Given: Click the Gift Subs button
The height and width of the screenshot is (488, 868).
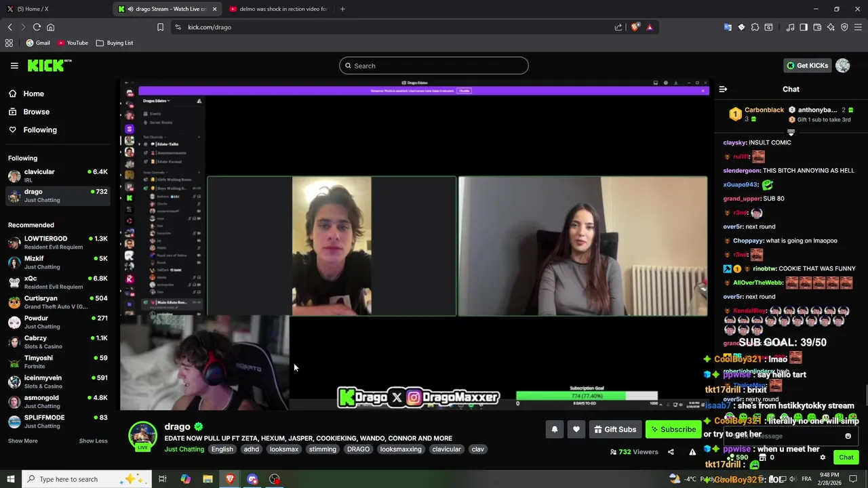Looking at the screenshot, I should click(x=615, y=429).
